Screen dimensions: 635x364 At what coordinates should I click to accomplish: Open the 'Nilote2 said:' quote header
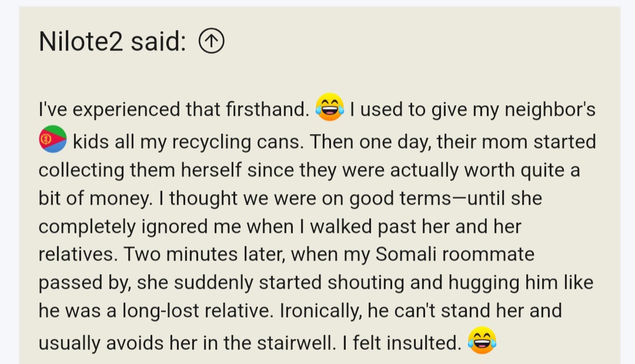click(112, 42)
